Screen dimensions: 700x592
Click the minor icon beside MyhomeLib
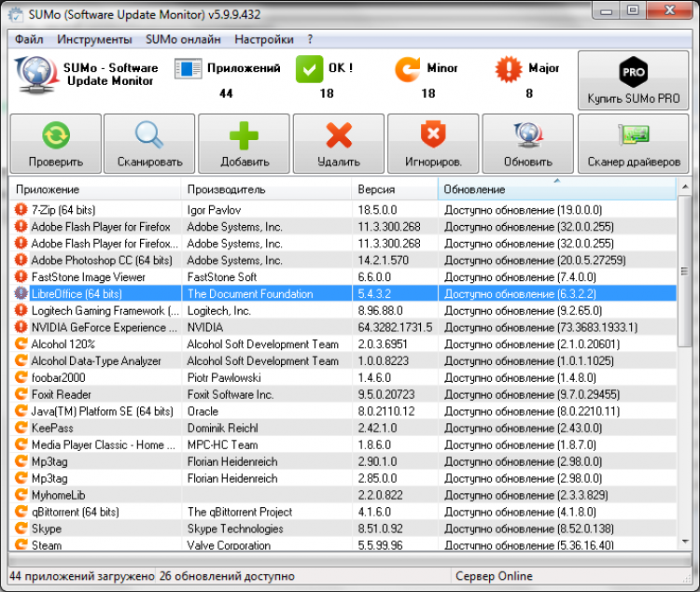pos(21,495)
